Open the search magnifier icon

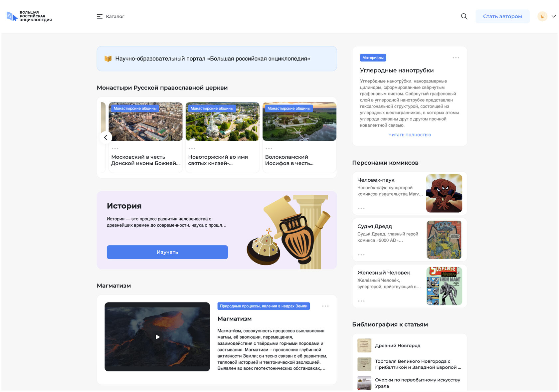[464, 16]
